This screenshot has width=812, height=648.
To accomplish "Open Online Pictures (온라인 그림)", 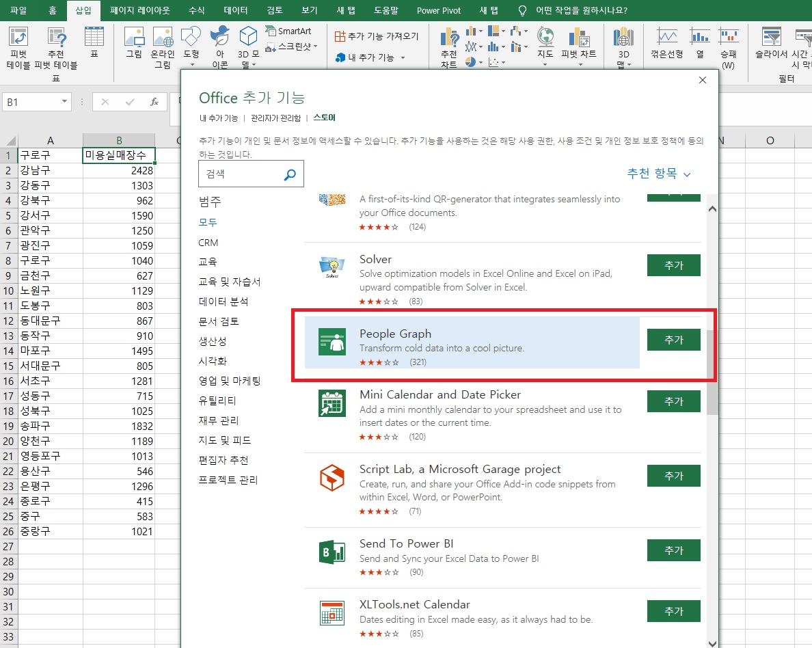I will coord(163,48).
